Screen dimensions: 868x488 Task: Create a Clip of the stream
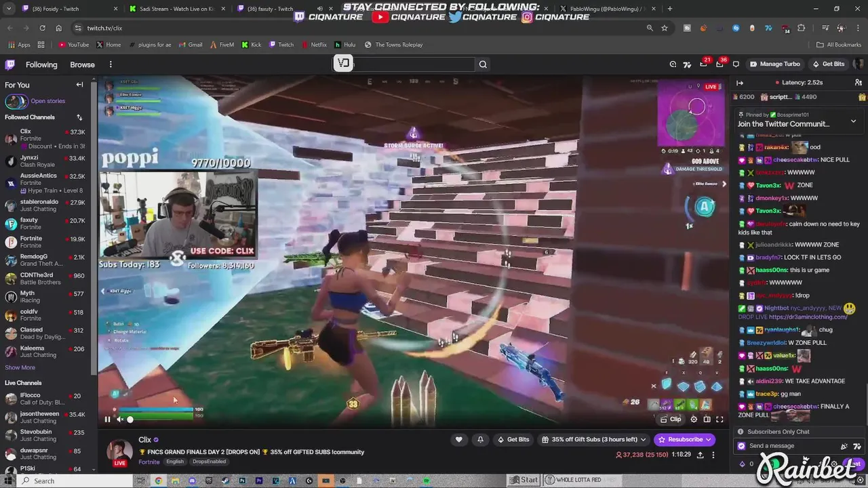pyautogui.click(x=671, y=419)
